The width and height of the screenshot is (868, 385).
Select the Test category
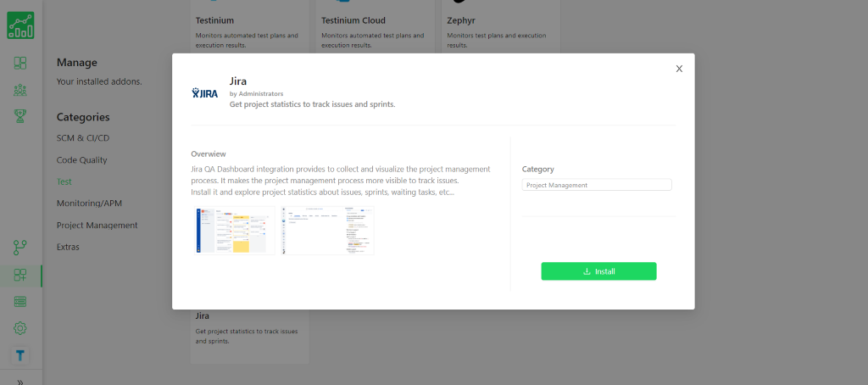tap(64, 181)
